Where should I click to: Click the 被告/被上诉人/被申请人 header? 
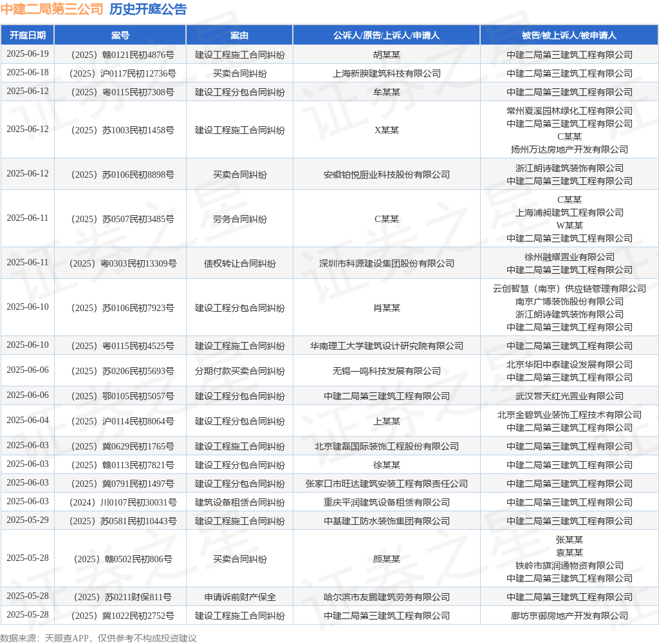tap(569, 35)
